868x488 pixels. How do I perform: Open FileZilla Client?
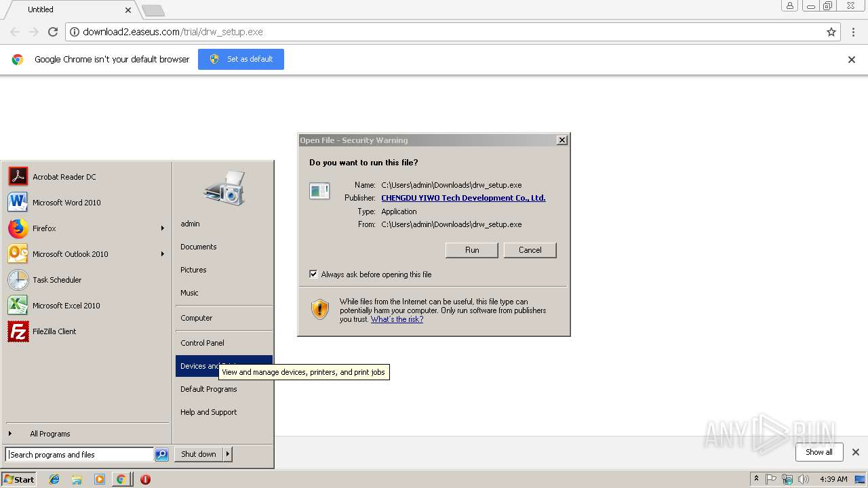point(86,331)
